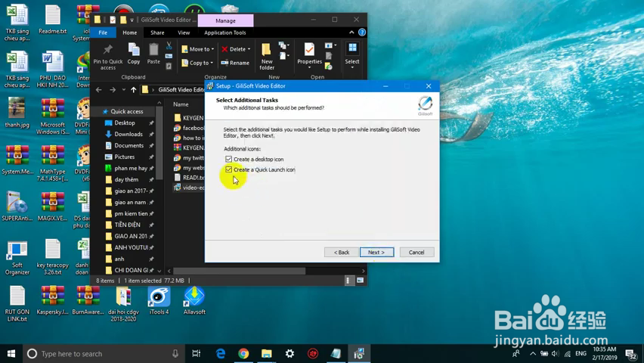Show hidden system tray icons

[533, 353]
